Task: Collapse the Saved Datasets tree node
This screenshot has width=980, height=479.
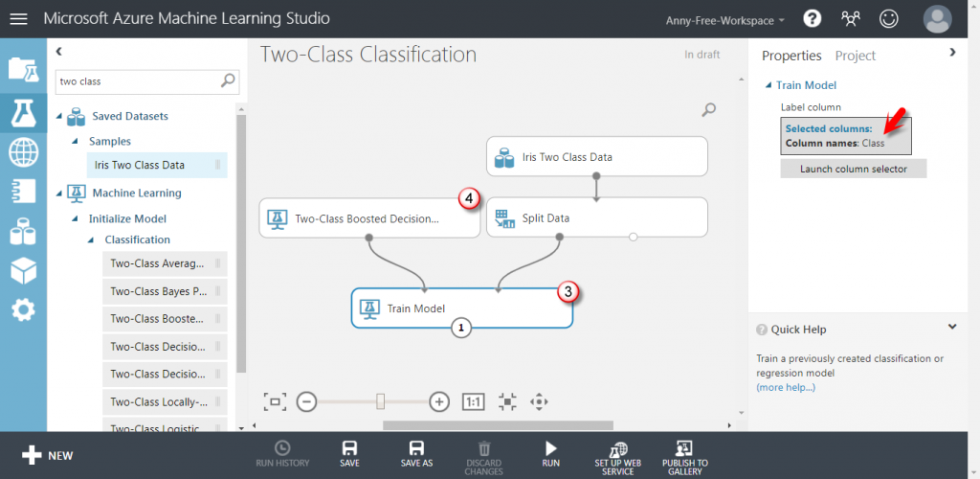Action: point(59,116)
